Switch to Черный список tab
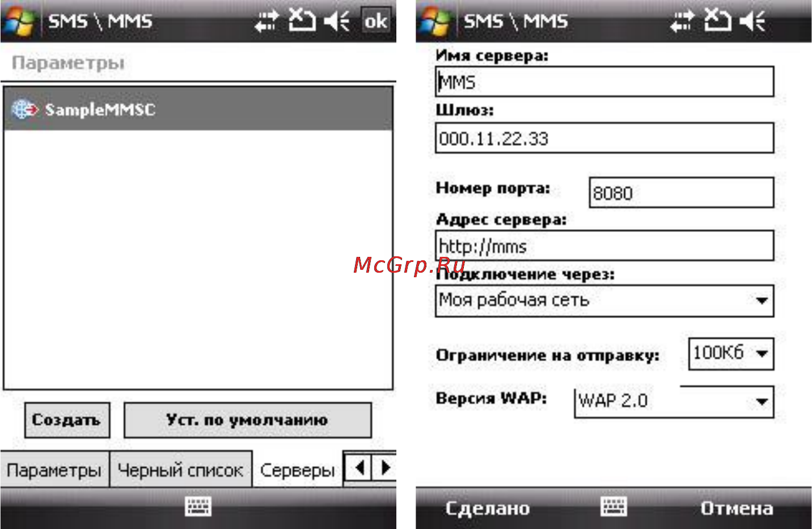 click(180, 470)
